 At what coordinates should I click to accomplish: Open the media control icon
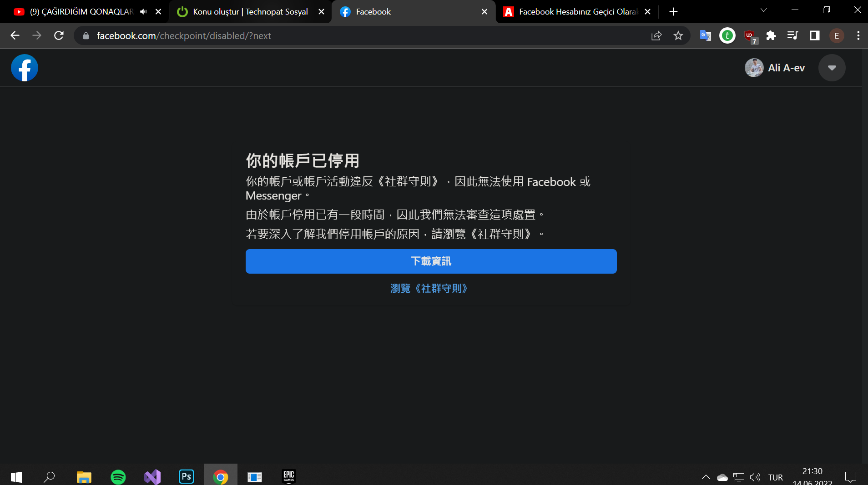792,35
